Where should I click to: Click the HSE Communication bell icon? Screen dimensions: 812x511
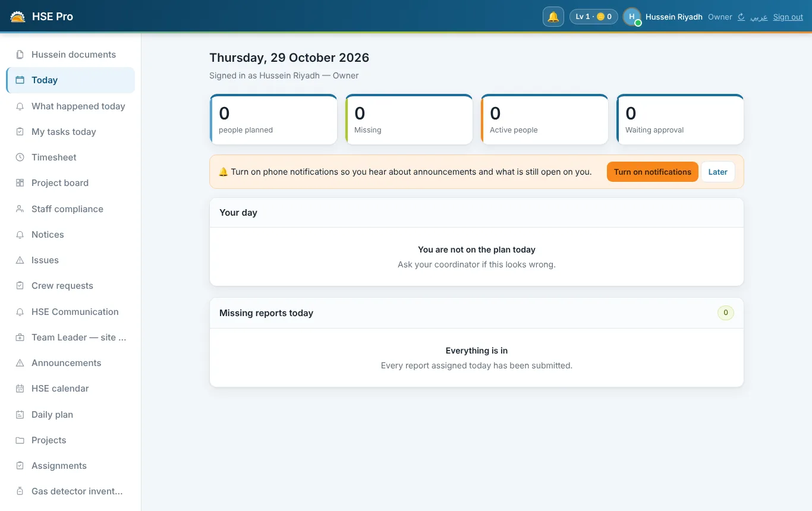click(x=20, y=312)
